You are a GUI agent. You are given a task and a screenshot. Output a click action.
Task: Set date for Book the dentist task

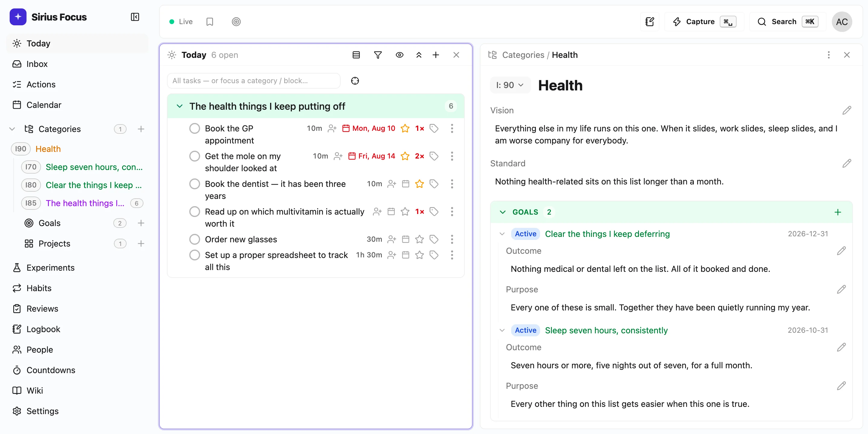coord(406,184)
